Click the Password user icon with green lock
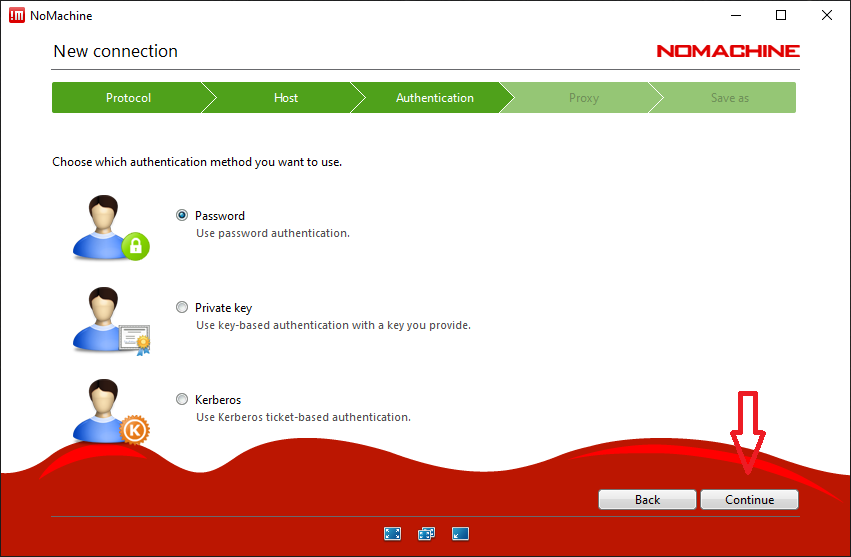Image resolution: width=851 pixels, height=557 pixels. [x=111, y=227]
